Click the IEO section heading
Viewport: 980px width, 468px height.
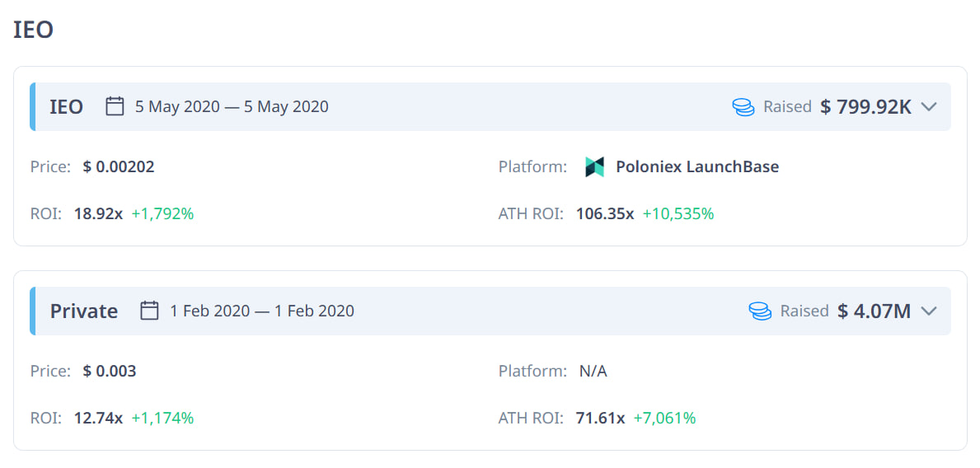coord(34,30)
